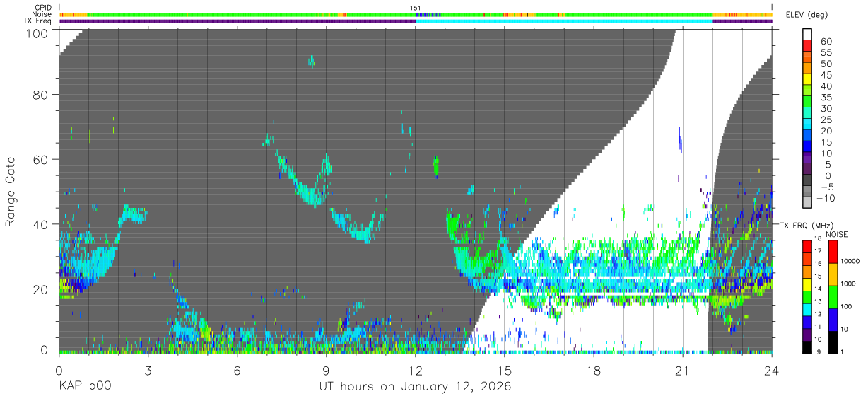
Task: Click the 12 tick on UT hours axis
Action: point(416,370)
